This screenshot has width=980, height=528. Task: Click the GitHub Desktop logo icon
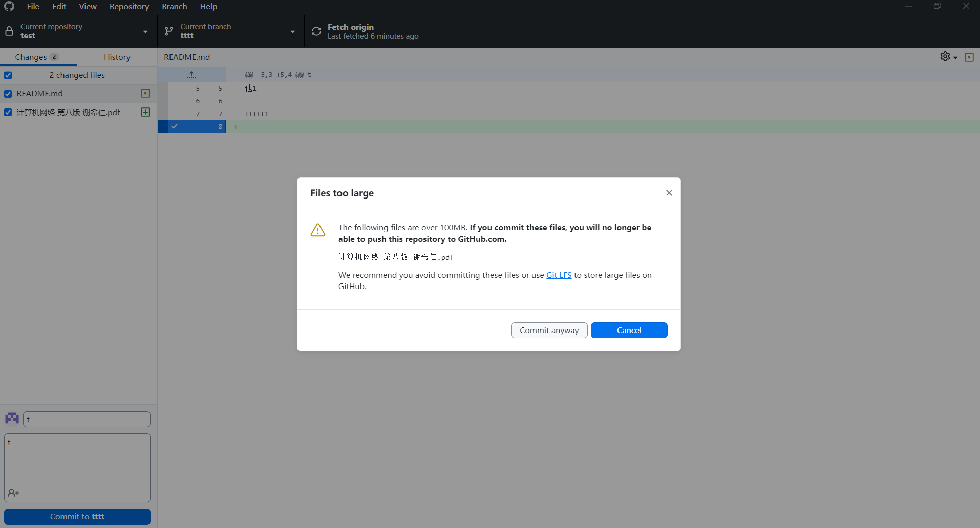coord(9,6)
